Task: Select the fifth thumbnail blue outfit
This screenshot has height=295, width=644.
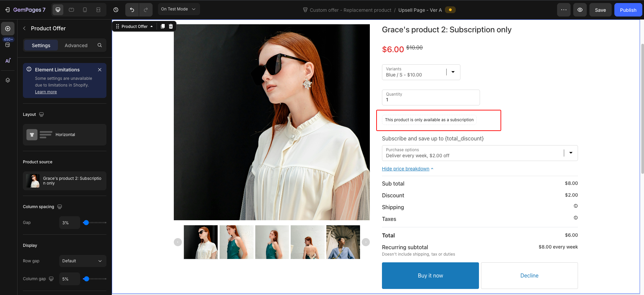Action: (343, 242)
